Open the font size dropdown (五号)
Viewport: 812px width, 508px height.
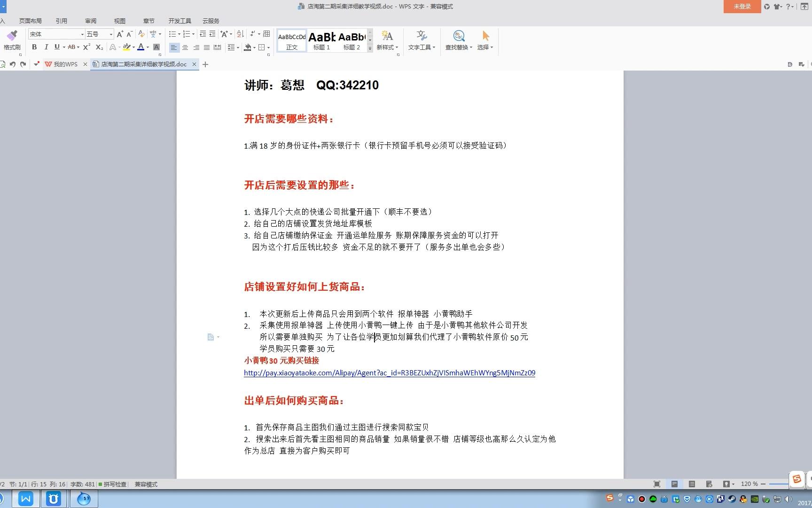tap(111, 34)
